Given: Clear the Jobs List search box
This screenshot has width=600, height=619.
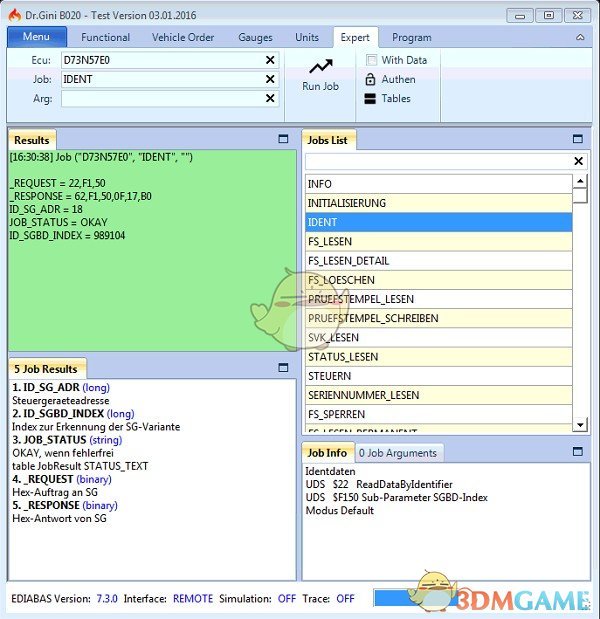Looking at the screenshot, I should click(578, 161).
